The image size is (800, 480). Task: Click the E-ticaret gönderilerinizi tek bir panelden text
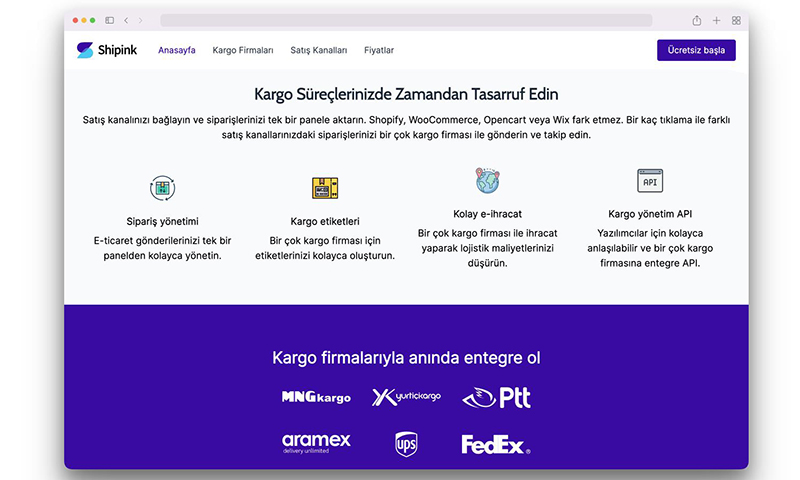(162, 248)
